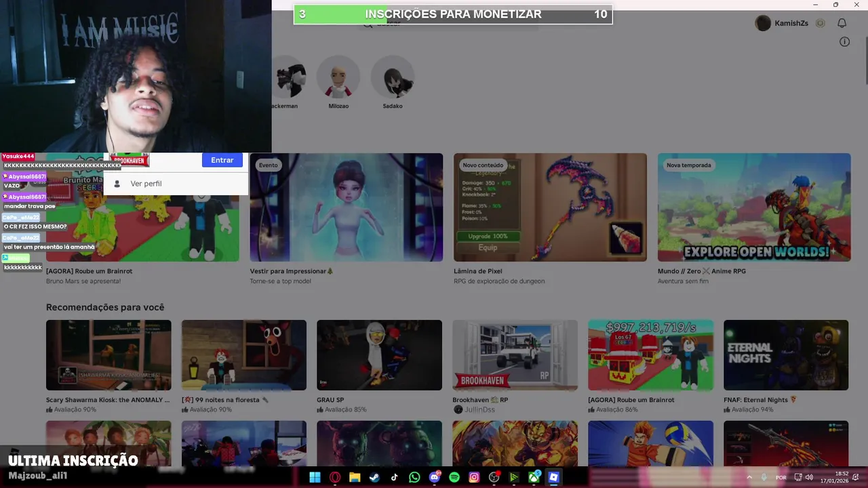Click the Lâmina de Pixel title
This screenshot has height=488, width=868.
477,271
